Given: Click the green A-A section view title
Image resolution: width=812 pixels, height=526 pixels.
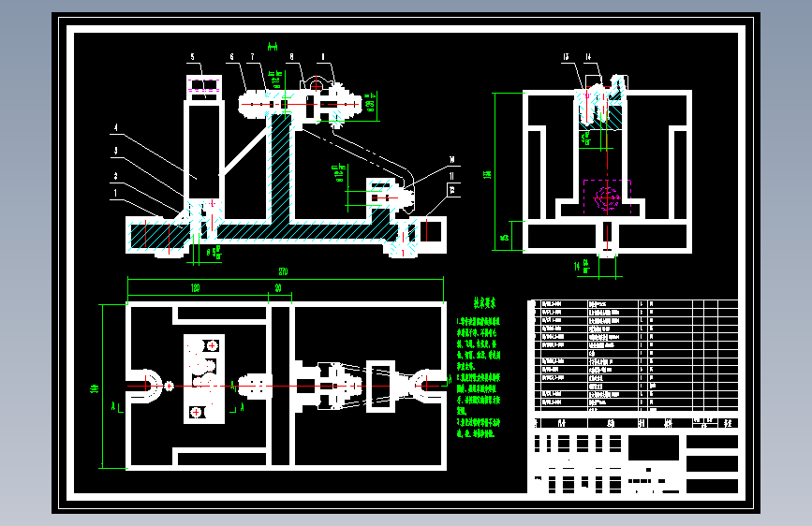Looking at the screenshot, I should [273, 47].
